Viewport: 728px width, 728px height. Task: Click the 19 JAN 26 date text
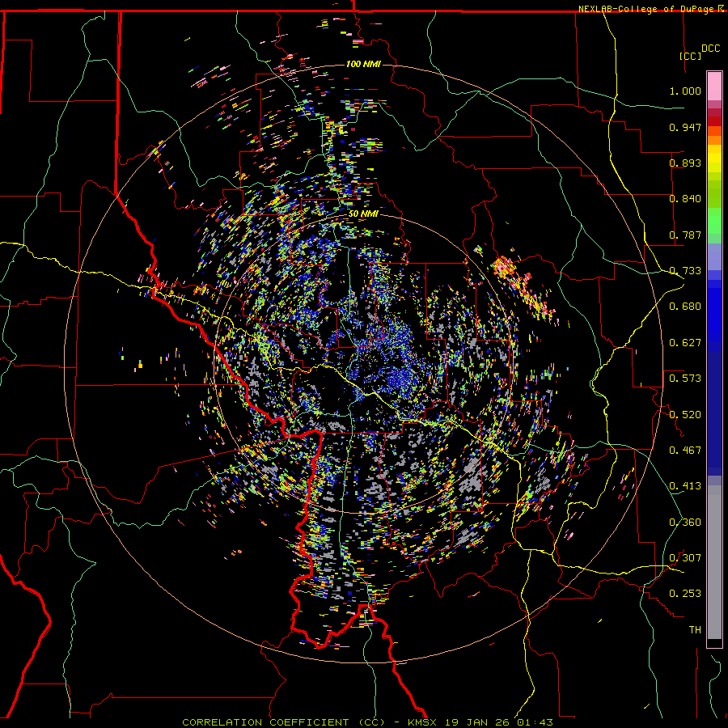pos(476,722)
